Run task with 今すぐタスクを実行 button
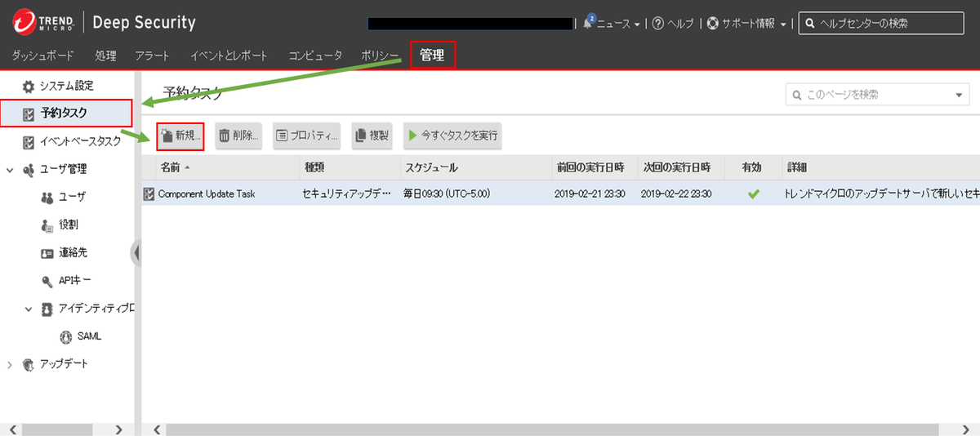 point(452,136)
